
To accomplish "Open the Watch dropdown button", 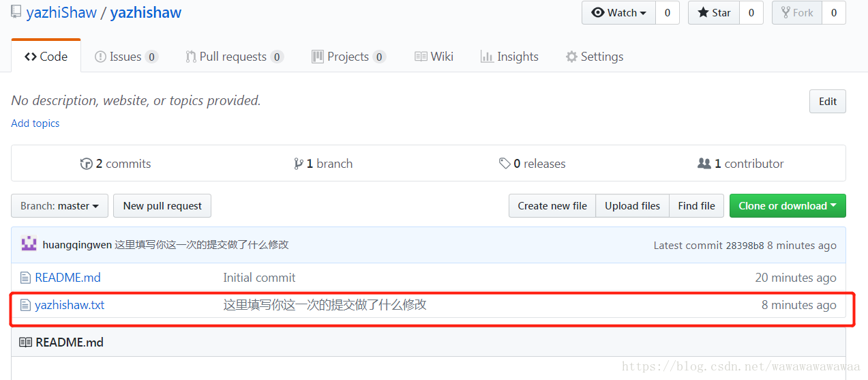I will (x=619, y=13).
